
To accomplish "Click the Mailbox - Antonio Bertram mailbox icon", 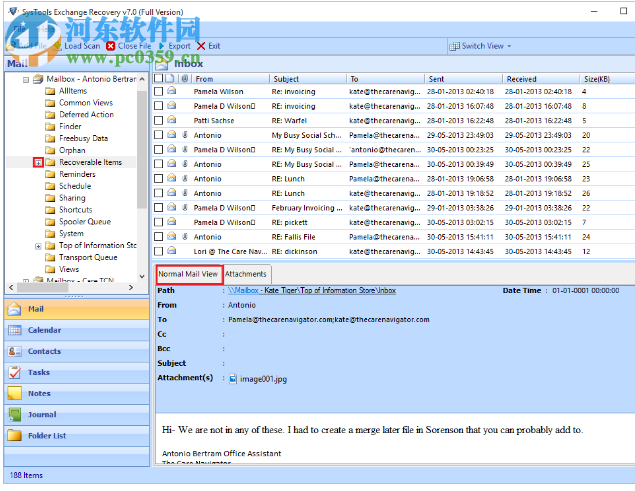I will [38, 79].
